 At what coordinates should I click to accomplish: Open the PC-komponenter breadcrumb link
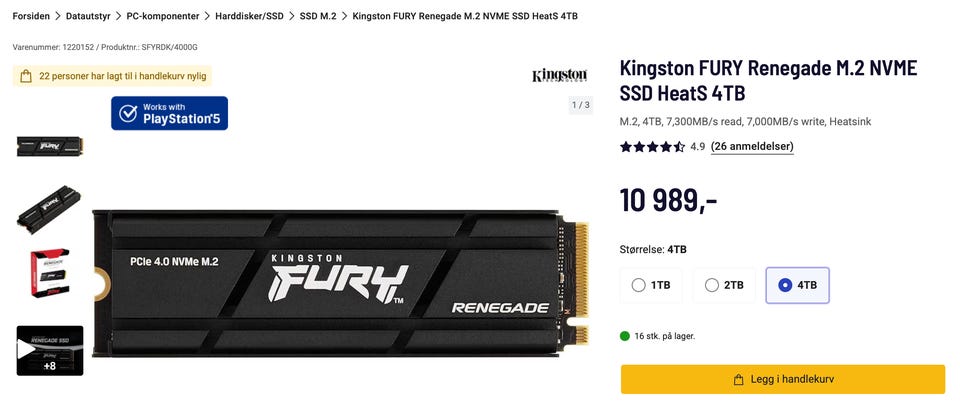(x=163, y=17)
